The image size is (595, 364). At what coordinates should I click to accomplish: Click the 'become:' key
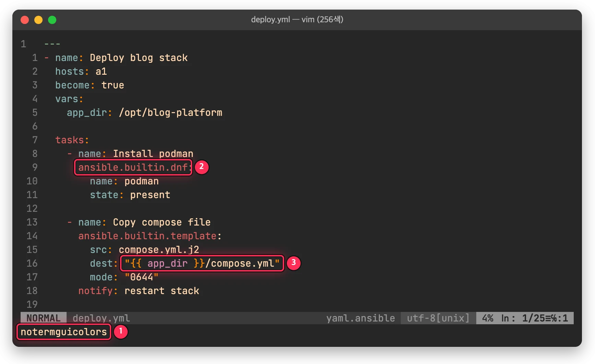(x=75, y=85)
